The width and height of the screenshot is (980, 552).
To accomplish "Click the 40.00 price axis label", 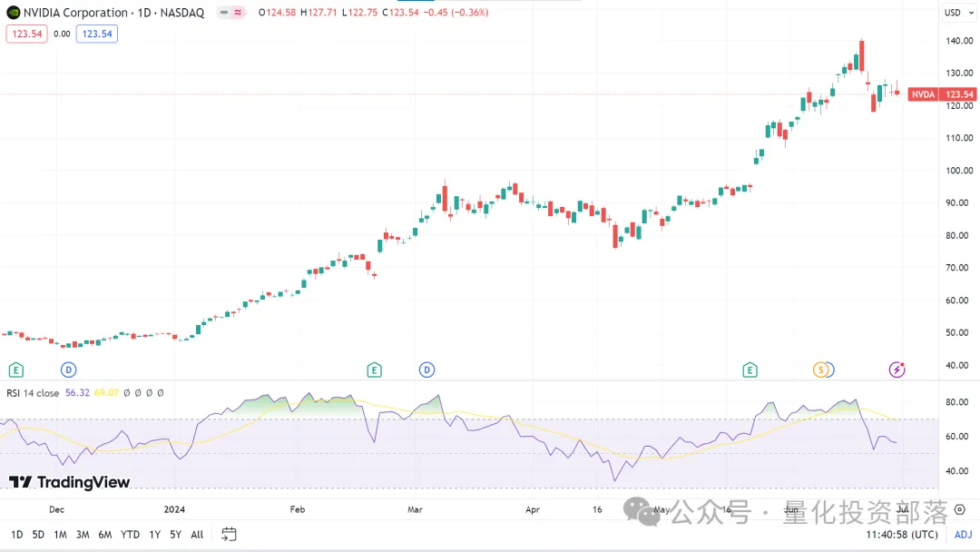I will 957,365.
